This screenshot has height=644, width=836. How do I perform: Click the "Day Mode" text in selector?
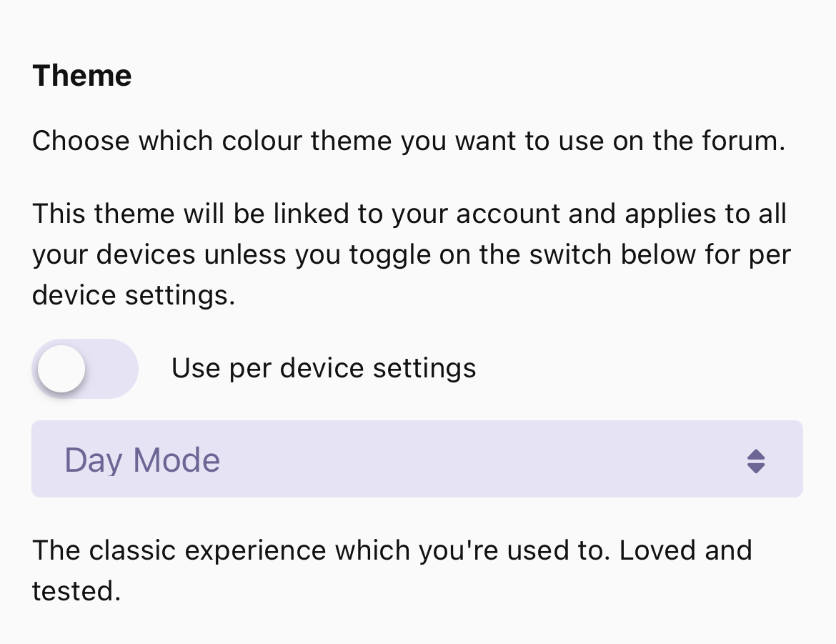[x=142, y=460]
